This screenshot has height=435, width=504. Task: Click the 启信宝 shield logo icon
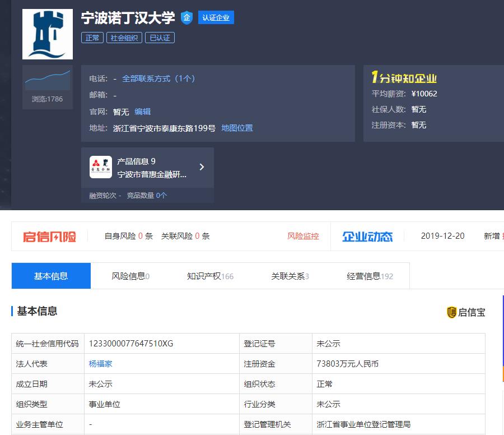point(451,312)
